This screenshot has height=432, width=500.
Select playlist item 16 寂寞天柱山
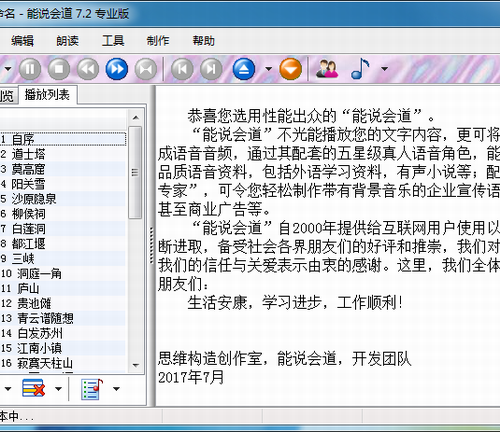coord(63,363)
